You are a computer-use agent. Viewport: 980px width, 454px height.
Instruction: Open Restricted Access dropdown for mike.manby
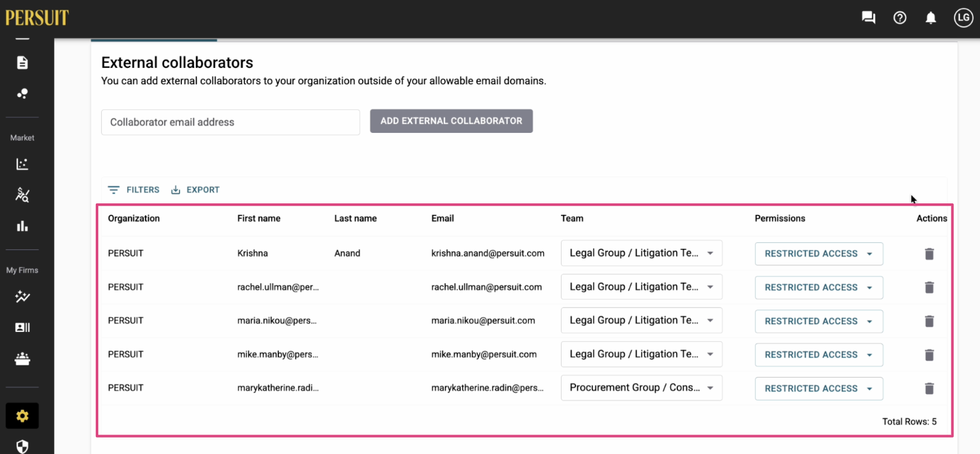[819, 354]
